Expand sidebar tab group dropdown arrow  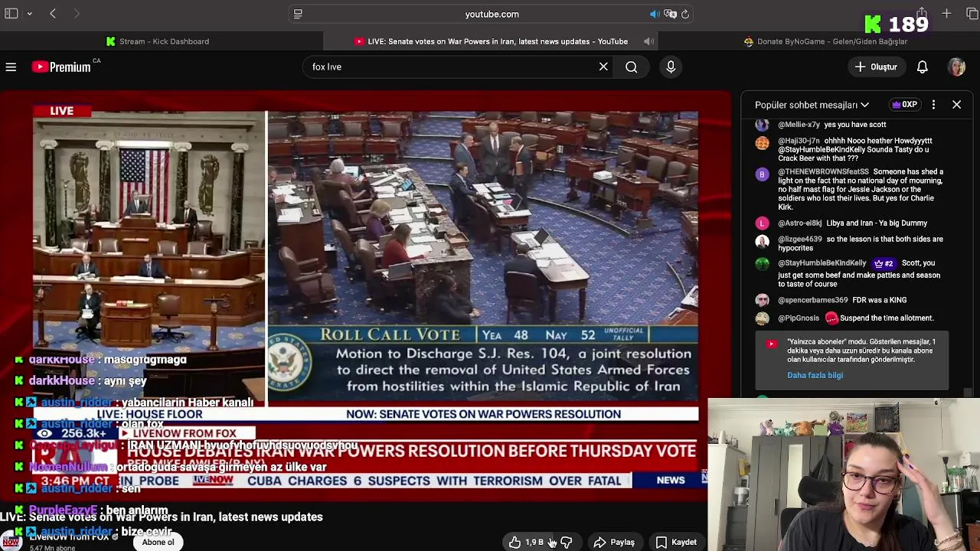(x=30, y=14)
